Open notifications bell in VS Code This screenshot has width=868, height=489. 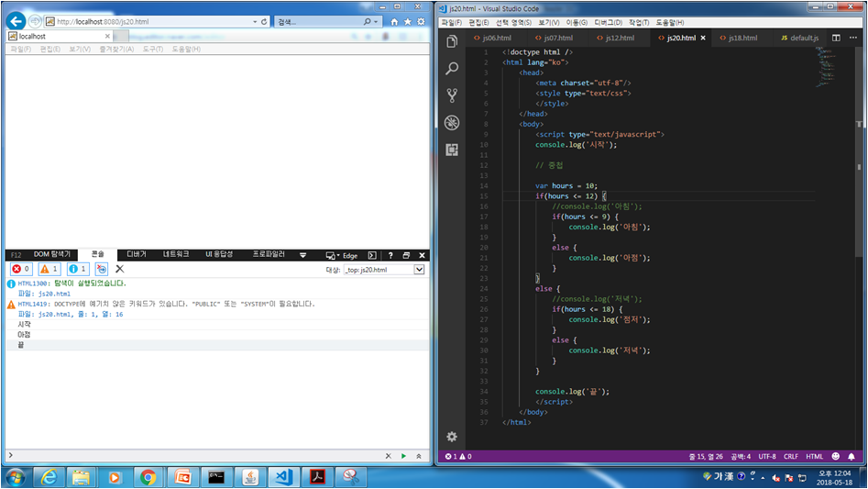tap(852, 456)
